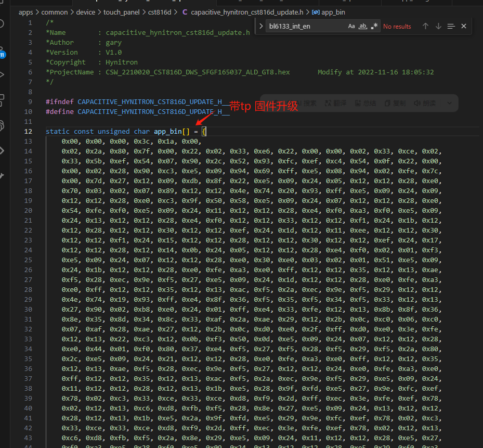Close the find widget
483x448 pixels.
point(464,26)
